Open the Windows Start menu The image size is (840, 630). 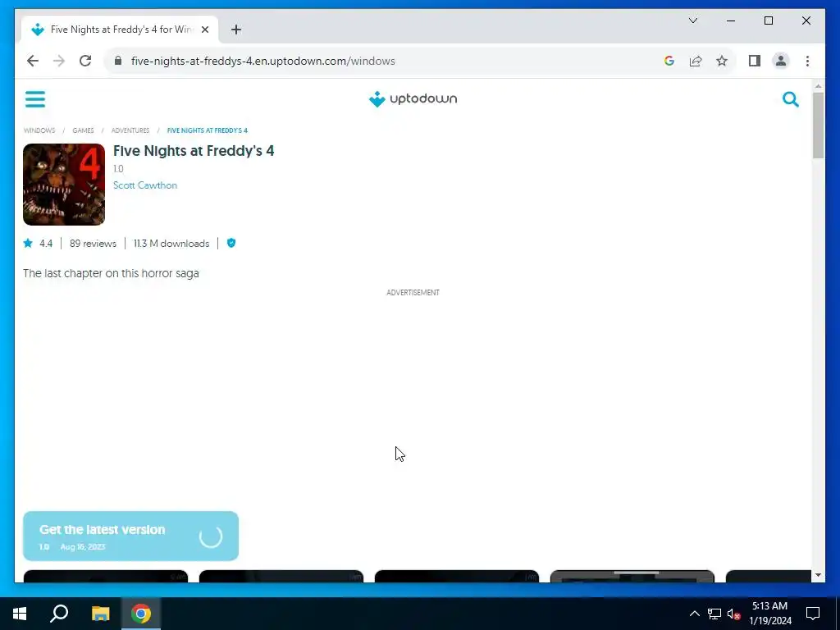click(x=20, y=614)
